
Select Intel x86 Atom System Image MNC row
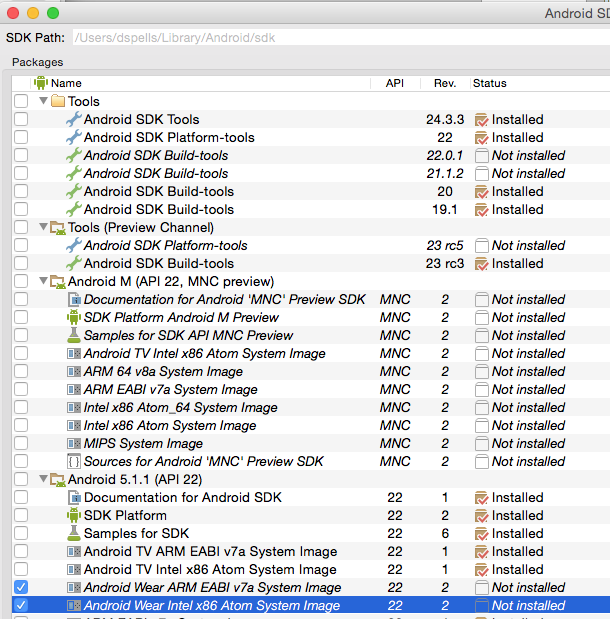coord(311,426)
